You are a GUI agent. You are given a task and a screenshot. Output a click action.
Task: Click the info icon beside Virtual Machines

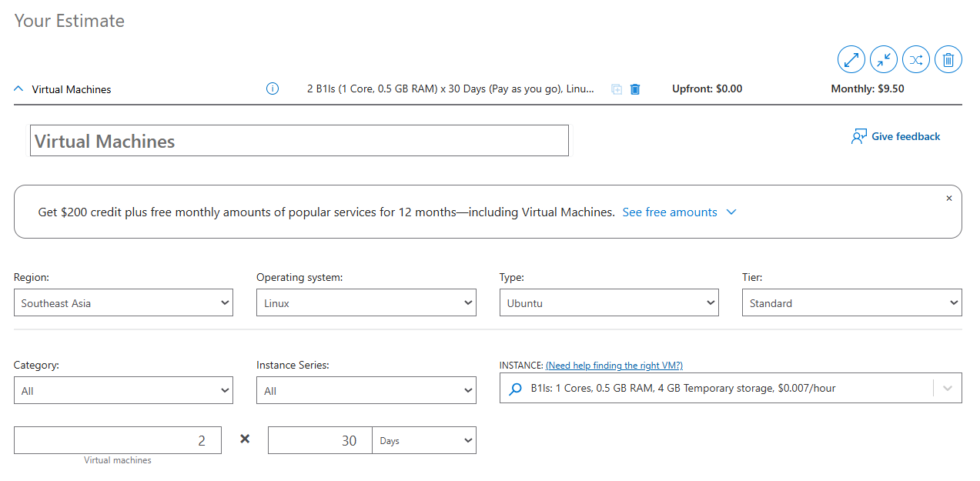[x=272, y=89]
